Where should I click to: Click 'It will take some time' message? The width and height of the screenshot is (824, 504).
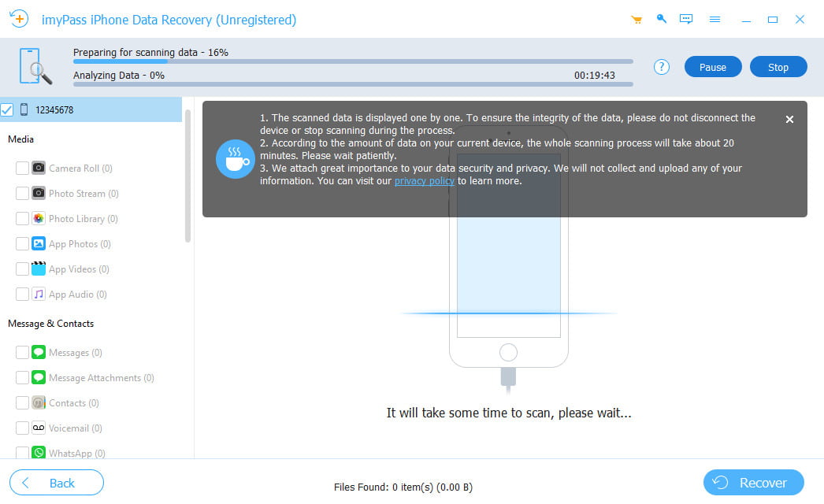click(509, 413)
